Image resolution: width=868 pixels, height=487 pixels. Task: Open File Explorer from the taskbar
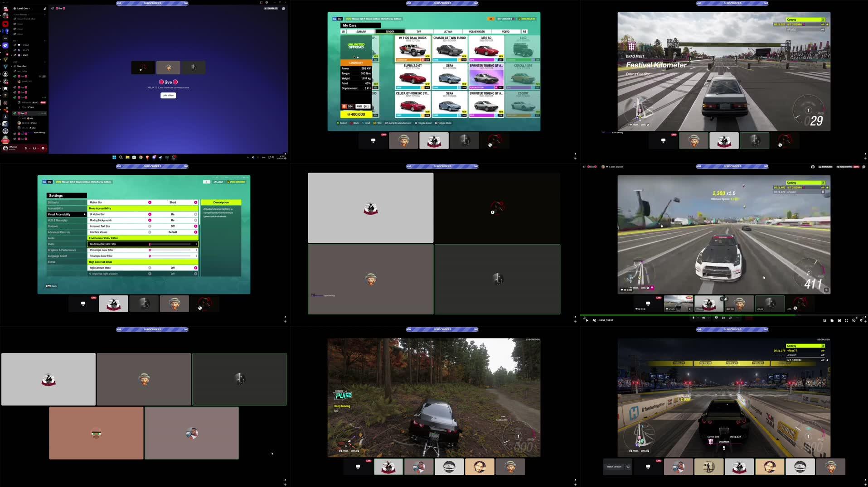click(127, 157)
